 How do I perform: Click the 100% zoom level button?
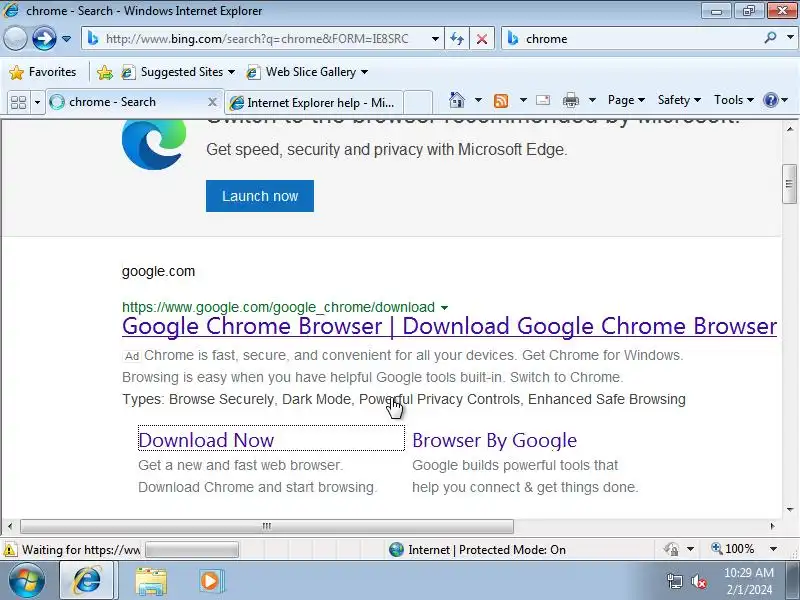click(x=733, y=549)
